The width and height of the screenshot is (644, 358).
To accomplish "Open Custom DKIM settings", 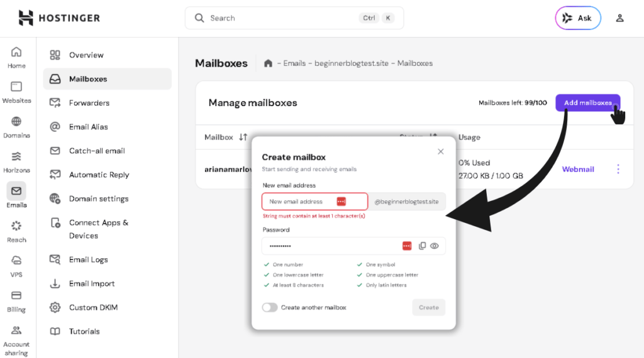I will click(108, 308).
